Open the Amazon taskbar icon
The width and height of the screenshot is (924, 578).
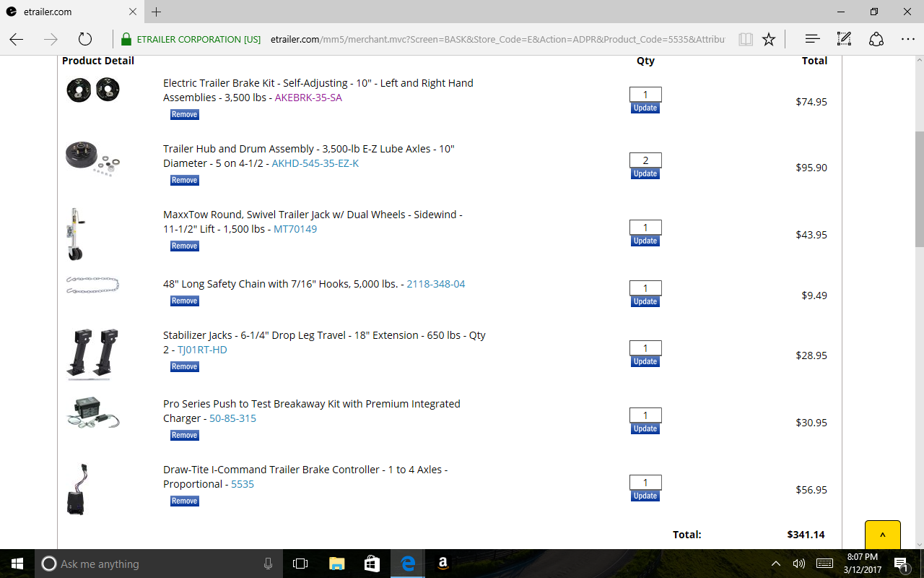click(443, 564)
